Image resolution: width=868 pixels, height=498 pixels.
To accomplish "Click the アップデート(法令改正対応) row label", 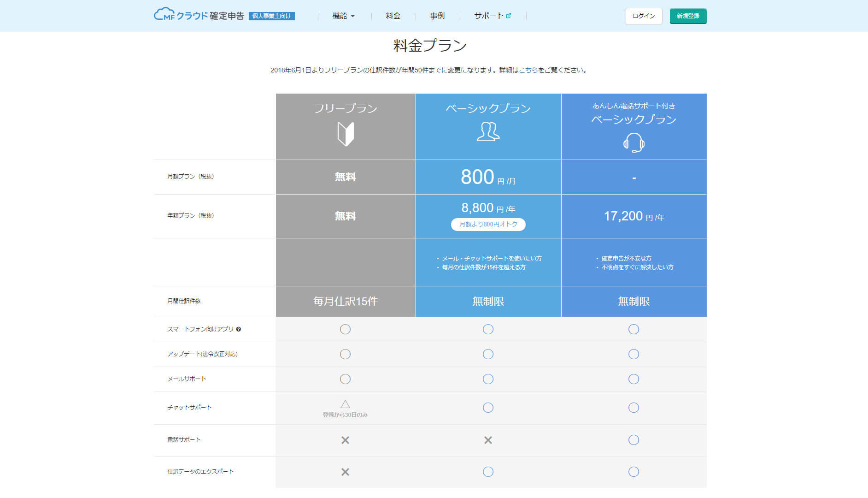I will point(202,354).
